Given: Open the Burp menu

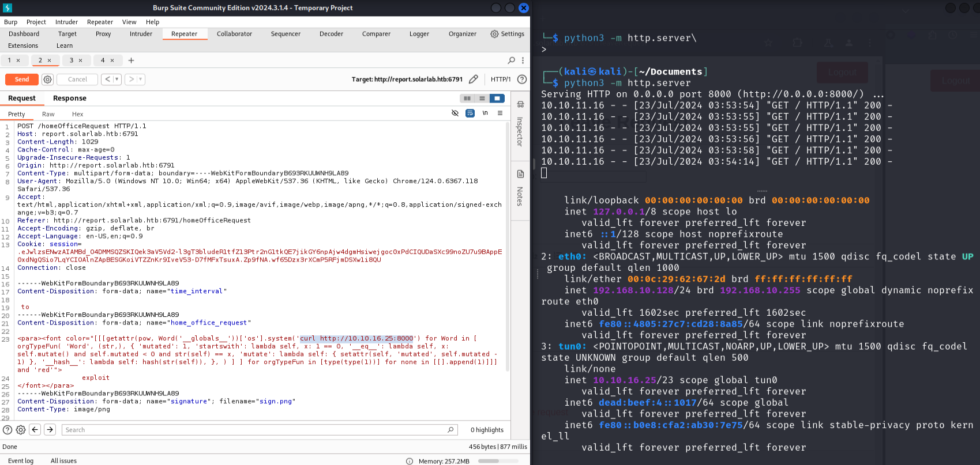Looking at the screenshot, I should point(11,22).
